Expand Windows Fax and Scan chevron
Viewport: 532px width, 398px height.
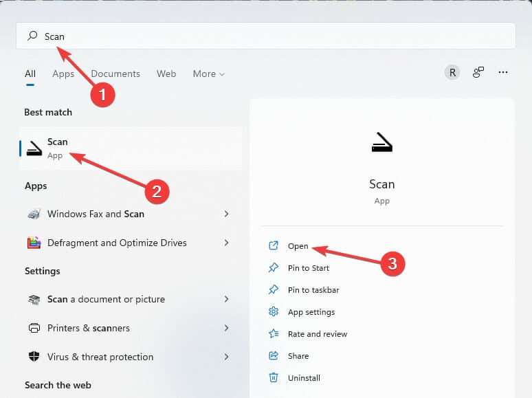click(x=226, y=214)
